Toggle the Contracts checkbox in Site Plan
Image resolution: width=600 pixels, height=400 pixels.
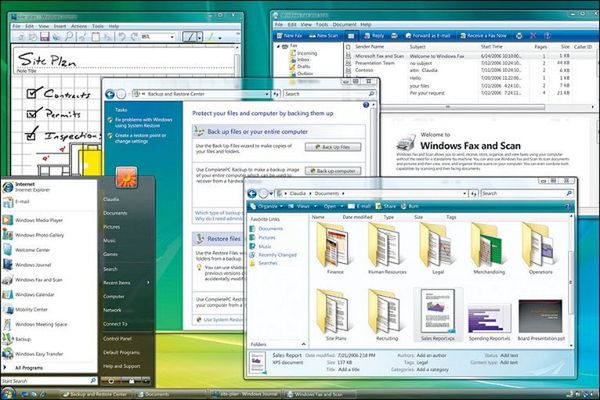coord(34,93)
